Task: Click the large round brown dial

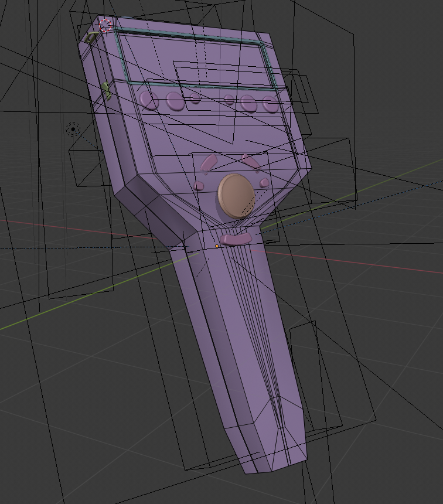Action: pyautogui.click(x=236, y=196)
